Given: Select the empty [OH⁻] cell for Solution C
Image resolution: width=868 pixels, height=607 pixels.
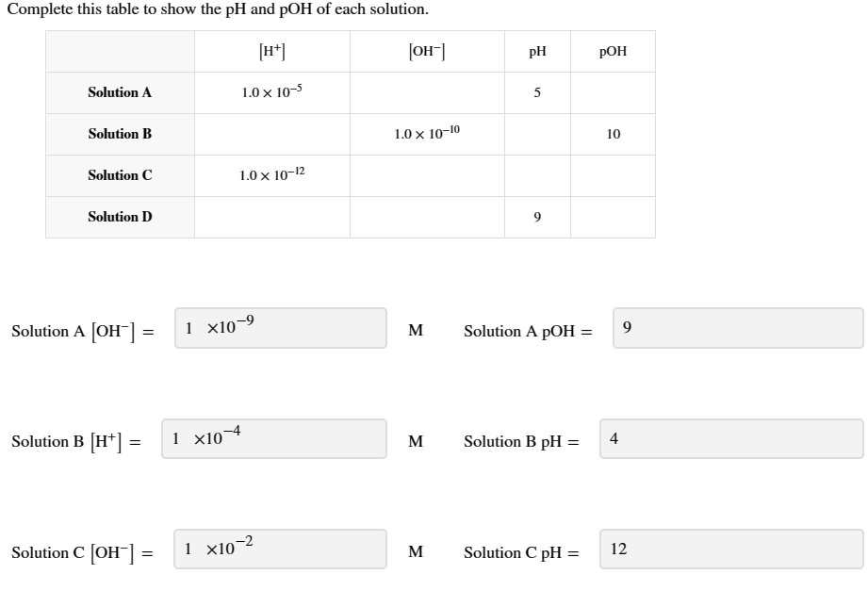Looking at the screenshot, I should (x=429, y=175).
